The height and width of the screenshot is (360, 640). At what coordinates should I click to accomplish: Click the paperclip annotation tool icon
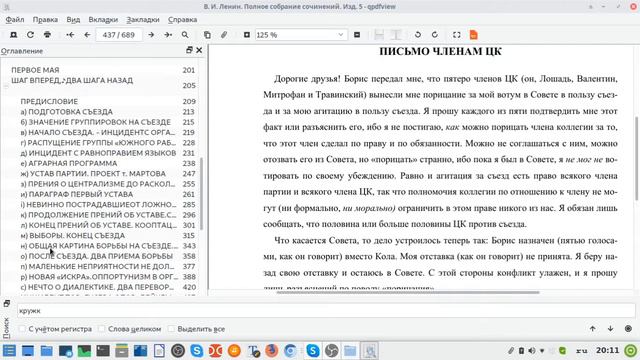(x=224, y=35)
